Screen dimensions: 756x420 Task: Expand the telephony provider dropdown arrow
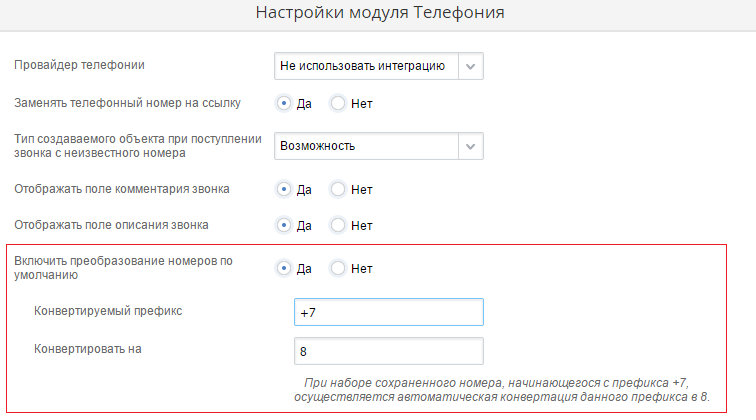pos(471,66)
